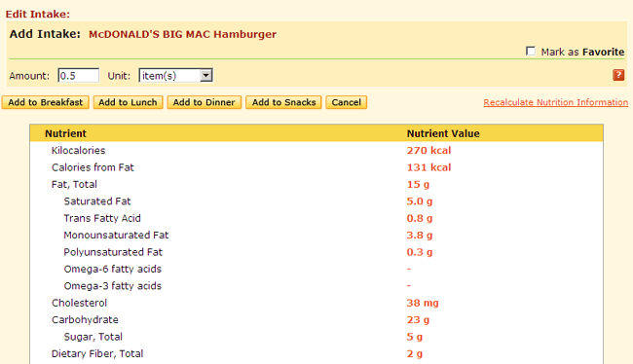Click the Cholesterol label
Image resolution: width=633 pixels, height=364 pixels.
[x=79, y=303]
